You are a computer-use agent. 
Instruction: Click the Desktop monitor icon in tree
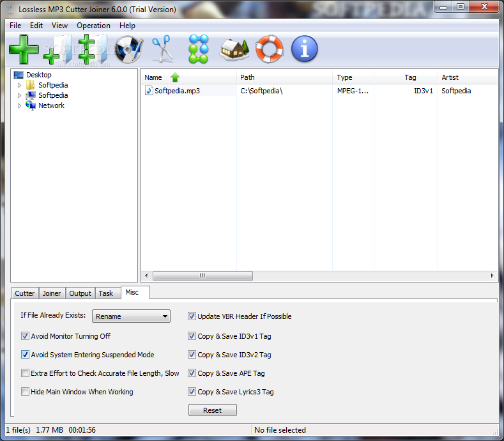(19, 75)
